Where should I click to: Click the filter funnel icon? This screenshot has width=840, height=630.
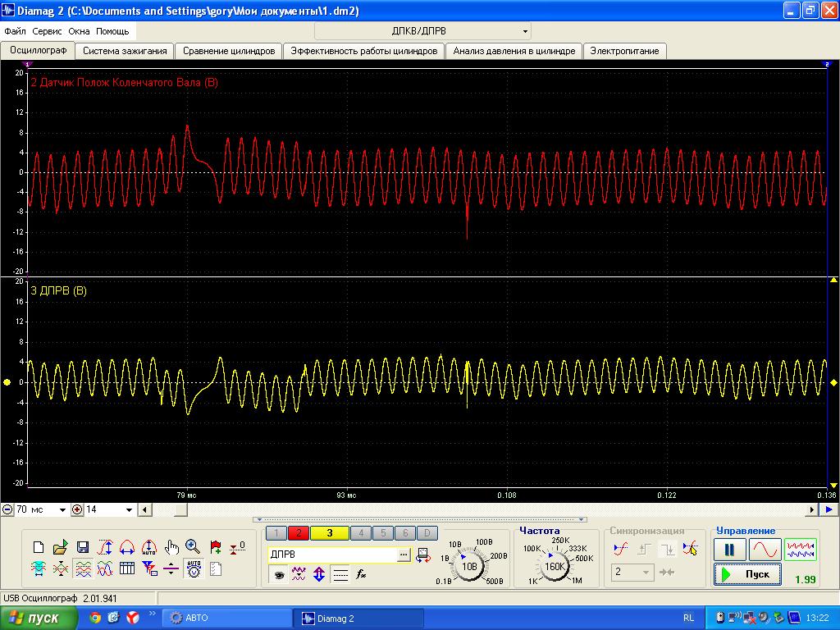point(149,568)
